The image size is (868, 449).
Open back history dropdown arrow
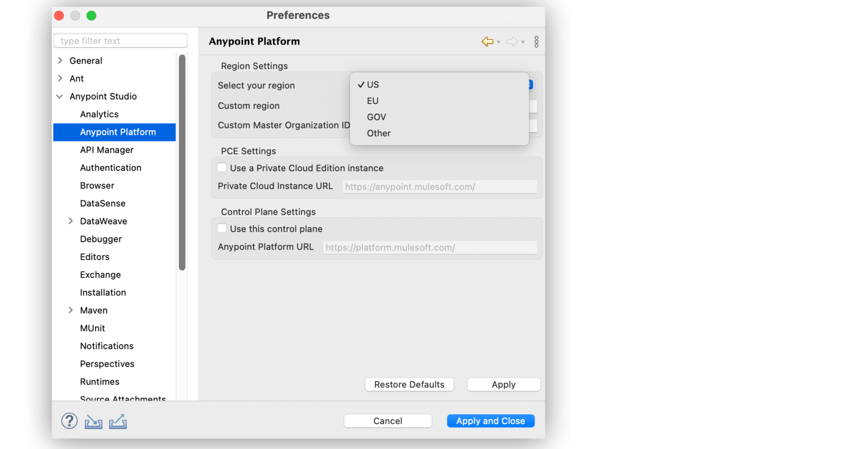[x=499, y=42]
